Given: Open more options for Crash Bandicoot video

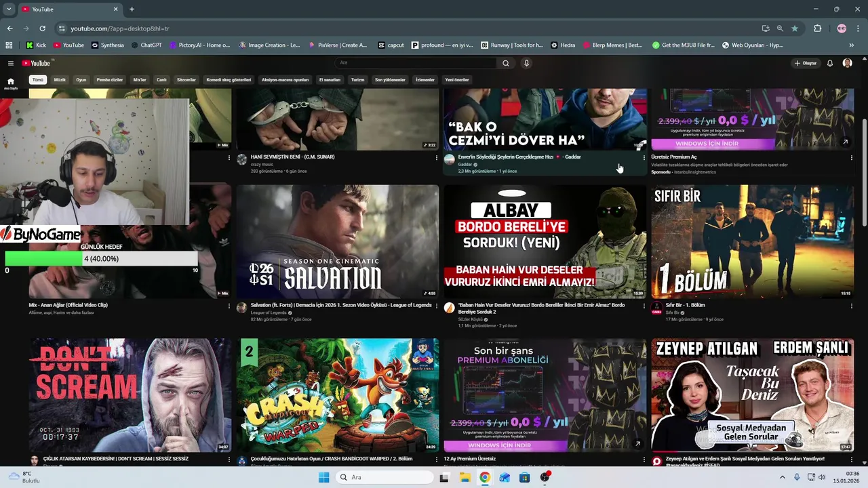Looking at the screenshot, I should (x=436, y=460).
